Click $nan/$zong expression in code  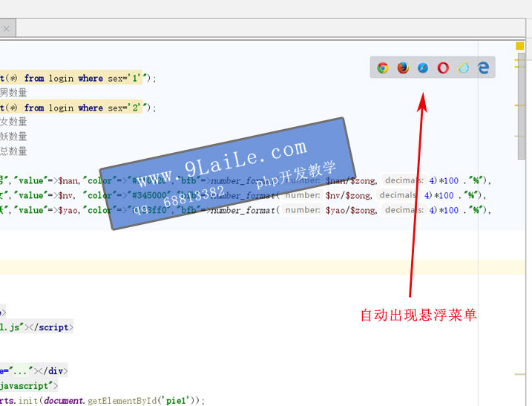point(351,180)
